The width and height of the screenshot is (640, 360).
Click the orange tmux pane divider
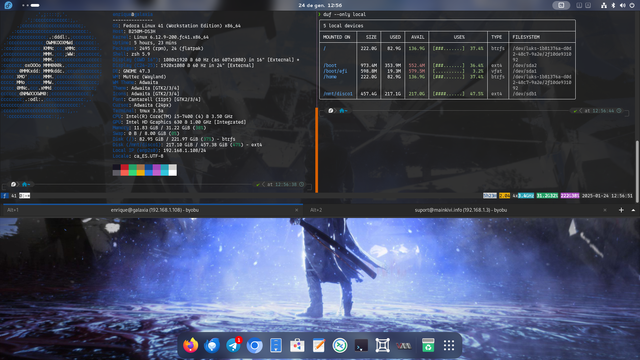pyautogui.click(x=316, y=150)
